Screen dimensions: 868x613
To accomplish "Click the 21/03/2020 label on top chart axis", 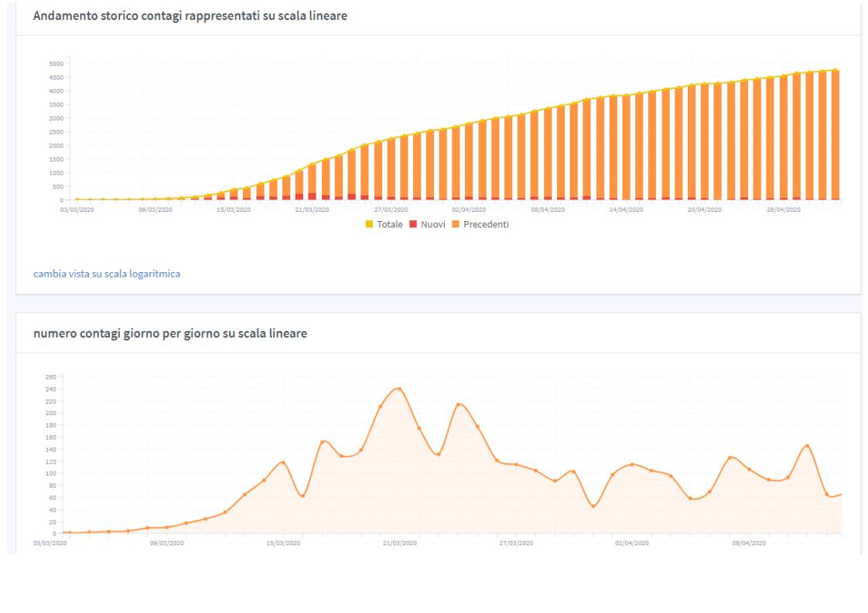I will [312, 209].
